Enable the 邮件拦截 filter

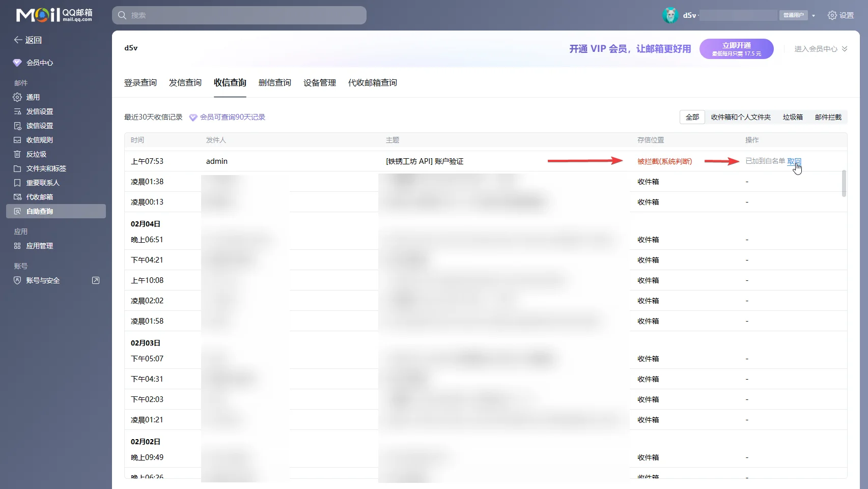827,117
